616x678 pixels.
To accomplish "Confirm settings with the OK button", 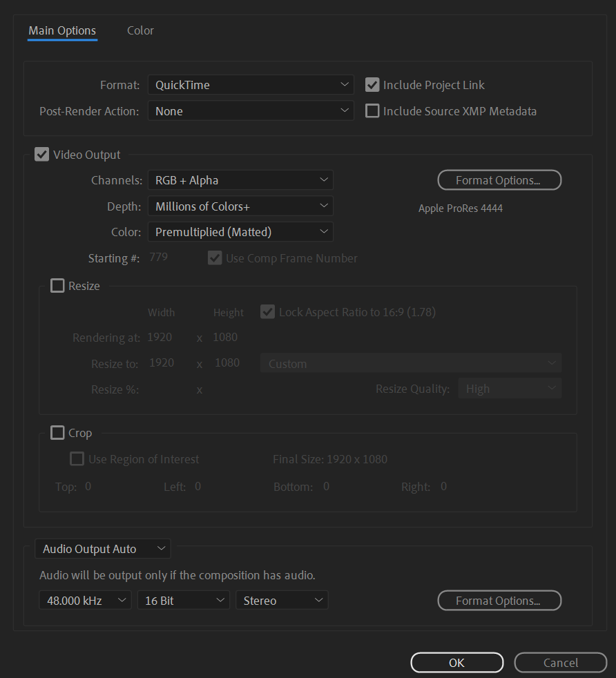I will [456, 662].
